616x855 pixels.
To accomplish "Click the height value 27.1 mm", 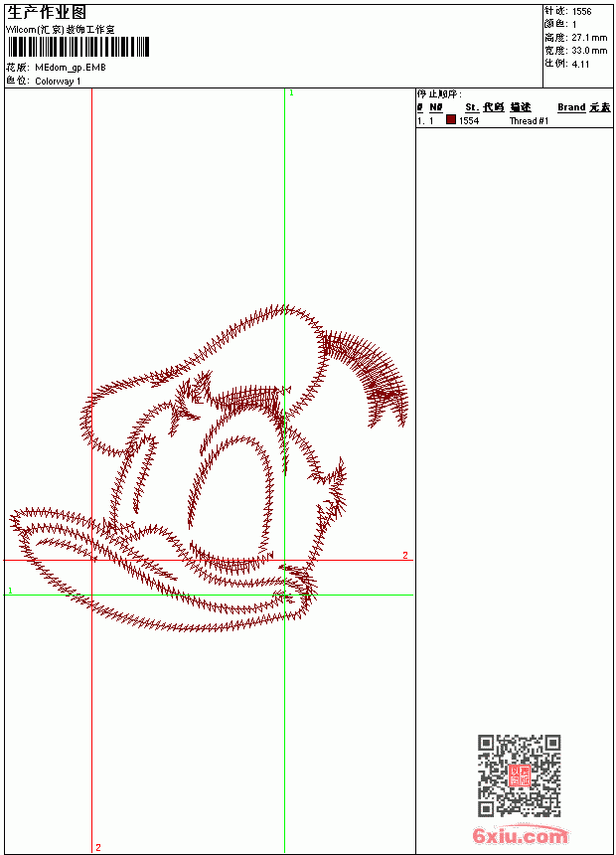I will tap(589, 38).
